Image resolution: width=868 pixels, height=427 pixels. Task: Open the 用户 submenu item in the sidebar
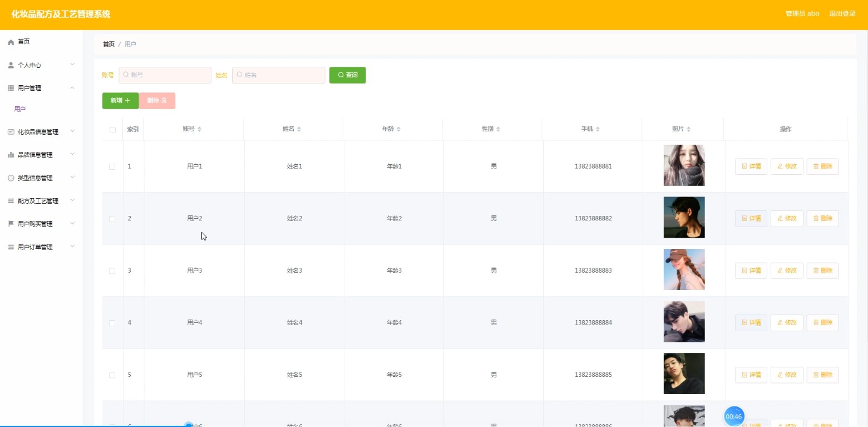20,109
